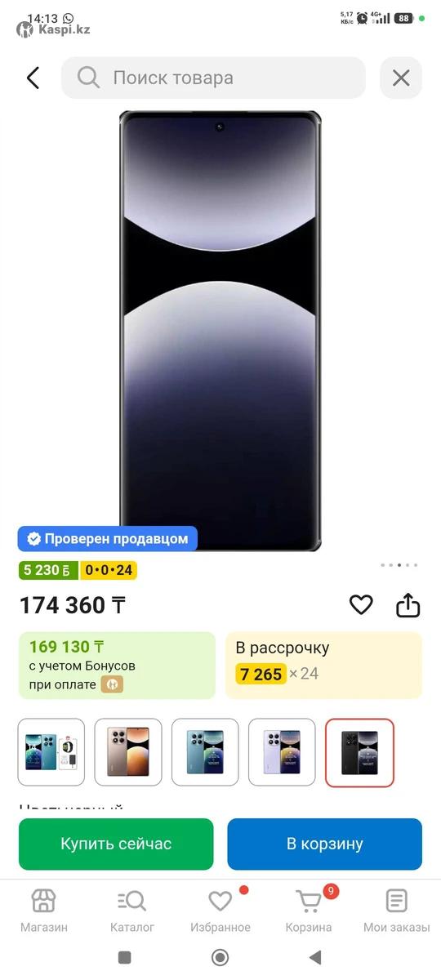
Task: Open the installment offer 7 265 x24
Action: (324, 666)
